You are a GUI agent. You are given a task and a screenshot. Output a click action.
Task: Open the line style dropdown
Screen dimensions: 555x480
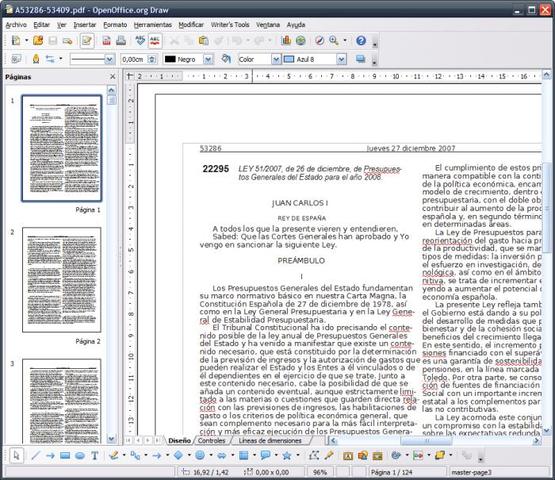[x=109, y=59]
